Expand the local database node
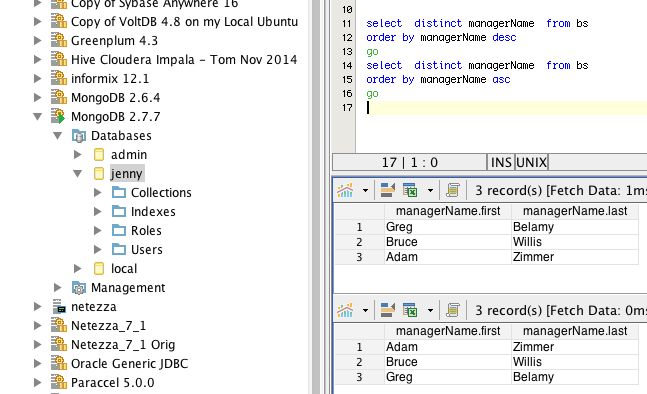The width and height of the screenshot is (647, 394). (x=78, y=269)
